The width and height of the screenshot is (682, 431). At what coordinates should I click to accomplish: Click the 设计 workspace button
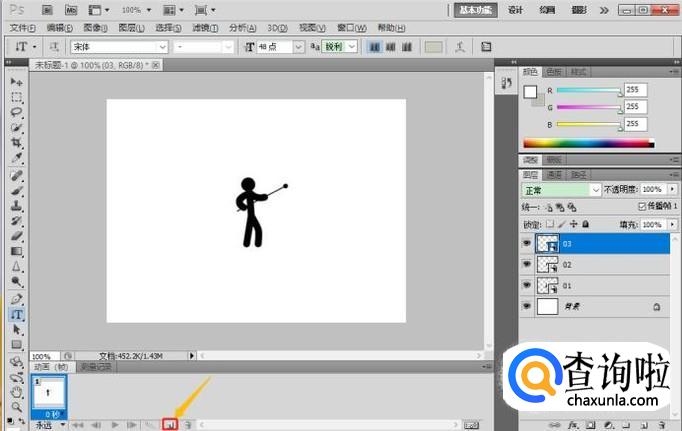pyautogui.click(x=515, y=9)
